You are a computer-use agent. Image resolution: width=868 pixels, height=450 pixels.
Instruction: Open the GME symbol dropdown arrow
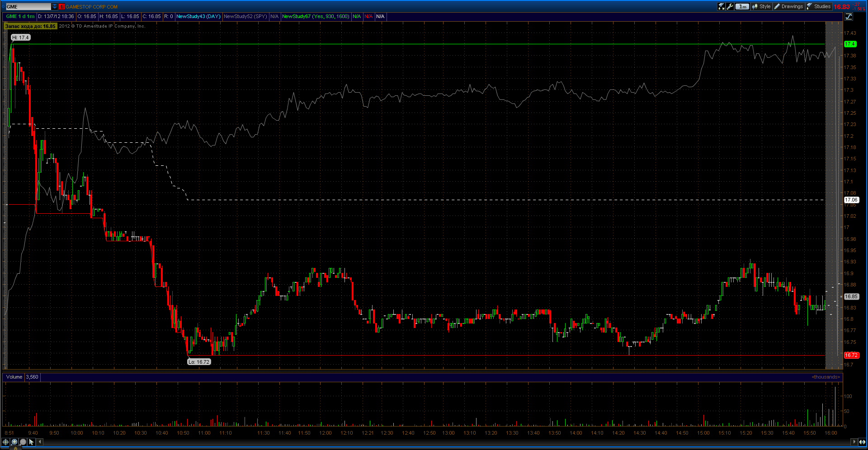[55, 7]
